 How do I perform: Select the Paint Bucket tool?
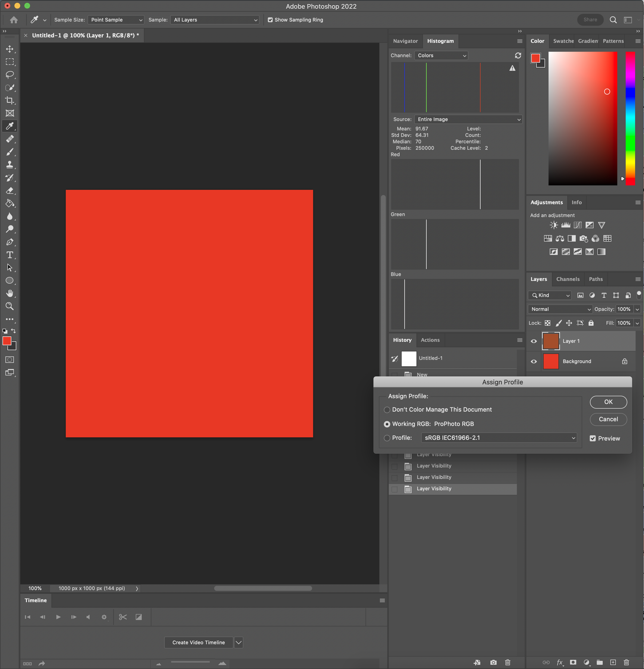[10, 203]
